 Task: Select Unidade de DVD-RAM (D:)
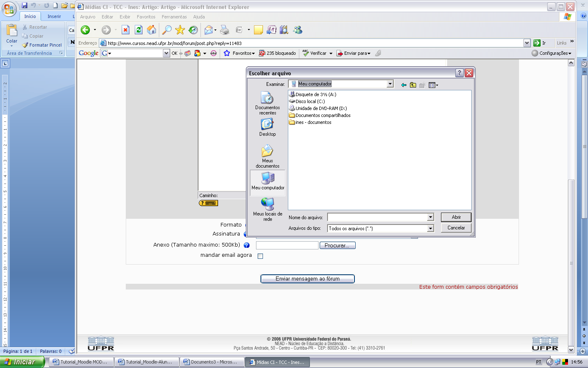[318, 108]
